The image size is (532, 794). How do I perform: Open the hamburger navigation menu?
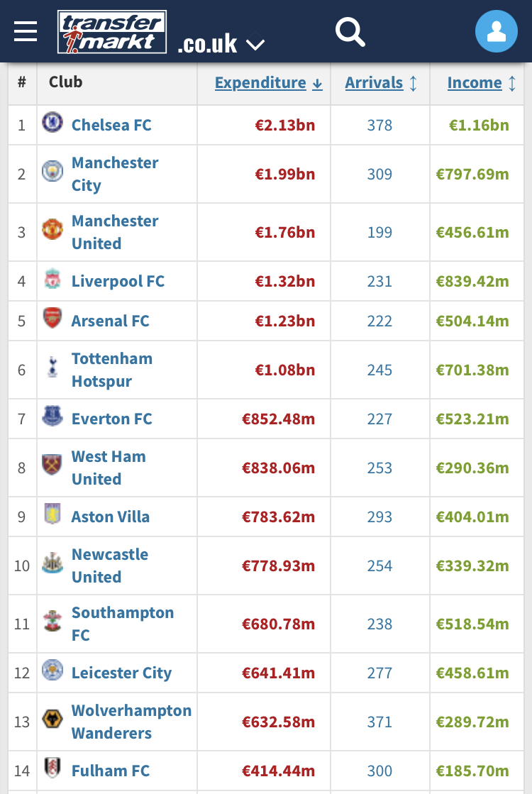click(x=26, y=31)
